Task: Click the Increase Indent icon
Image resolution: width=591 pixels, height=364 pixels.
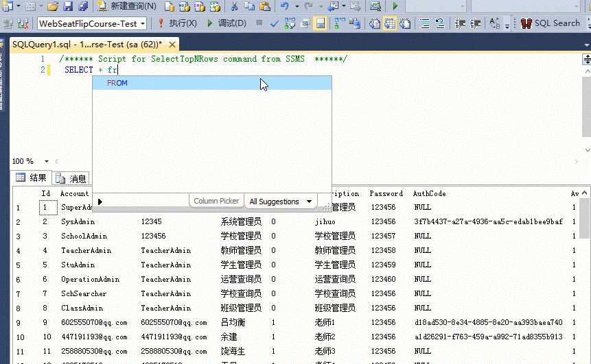Action: (475, 24)
